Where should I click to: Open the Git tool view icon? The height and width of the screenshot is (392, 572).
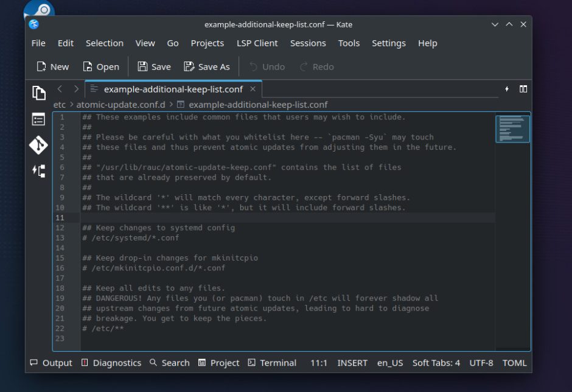tap(39, 145)
